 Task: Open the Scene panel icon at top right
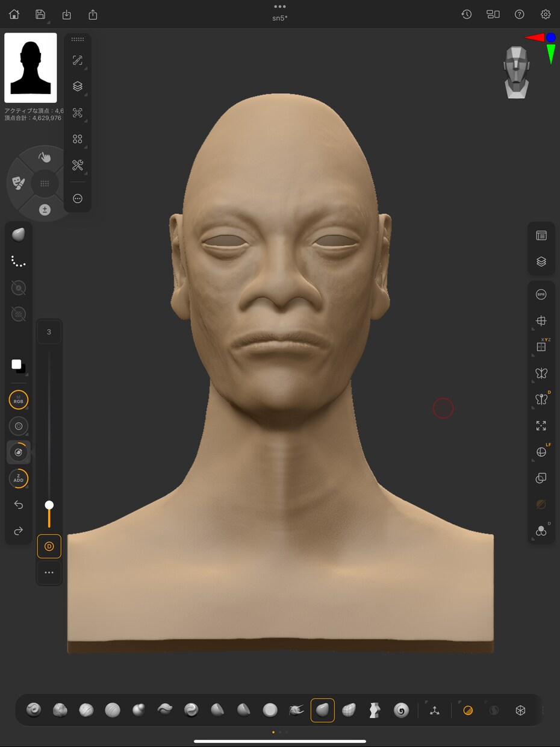(541, 235)
